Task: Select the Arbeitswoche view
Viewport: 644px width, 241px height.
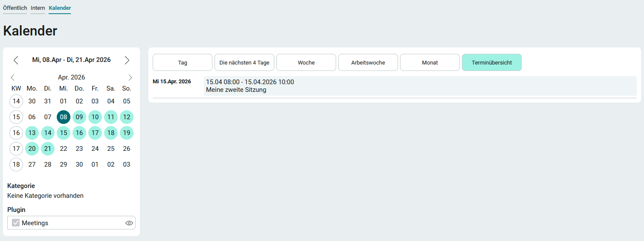Action: [x=368, y=62]
